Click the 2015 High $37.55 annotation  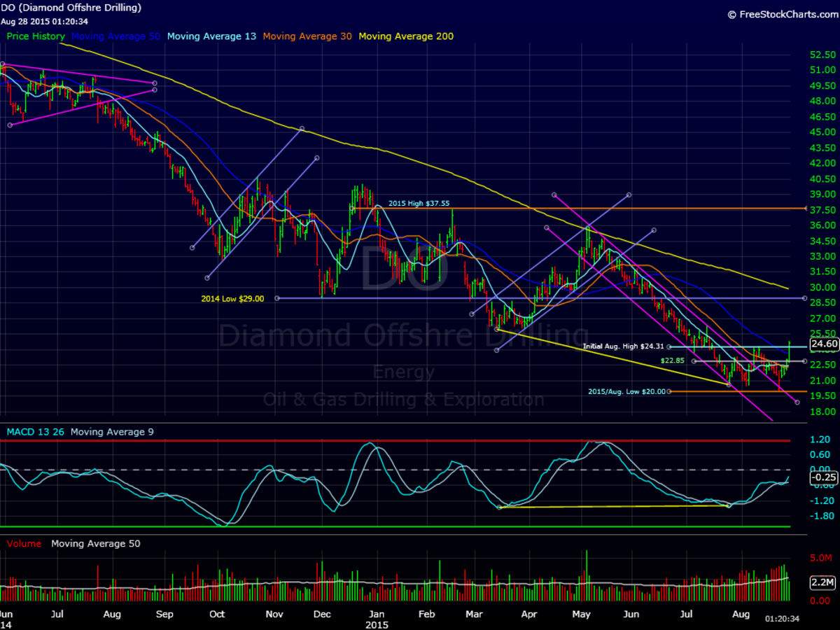click(419, 203)
